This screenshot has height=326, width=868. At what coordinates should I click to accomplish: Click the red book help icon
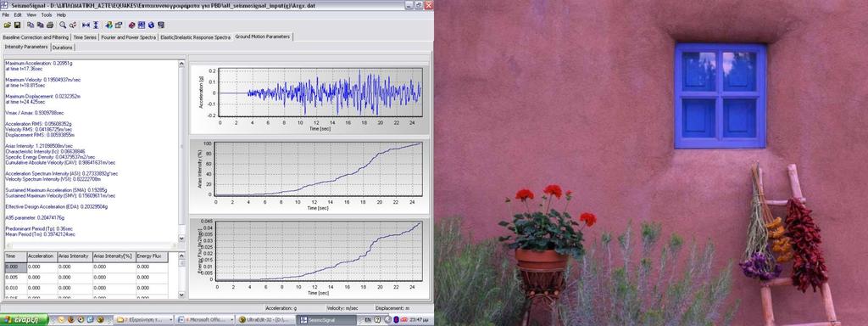point(131,25)
